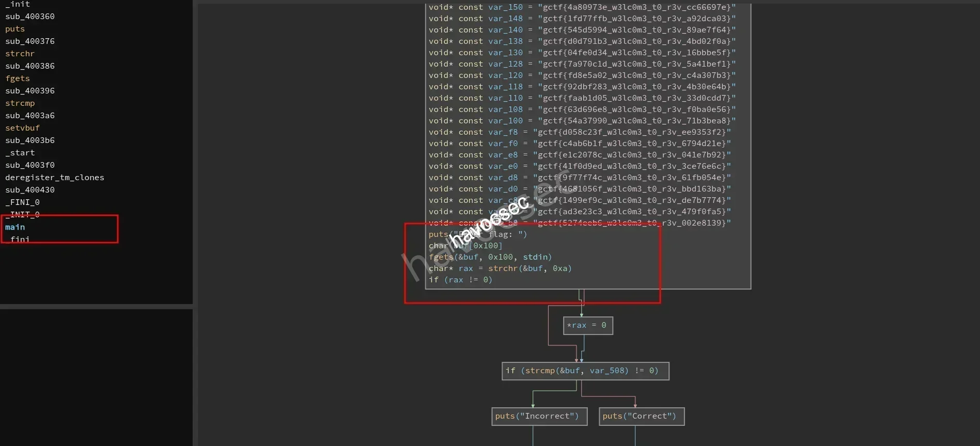Screen dimensions: 980x446
Task: Click the puts("Incorrect") graph block
Action: pos(539,417)
